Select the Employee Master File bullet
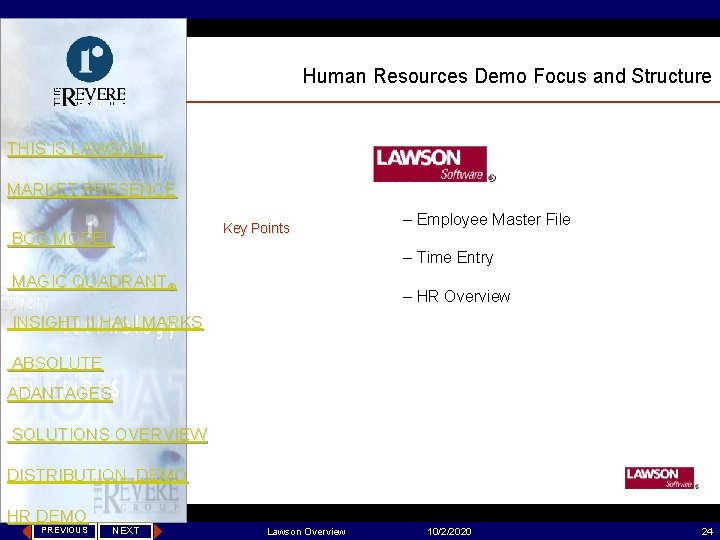 [x=487, y=219]
